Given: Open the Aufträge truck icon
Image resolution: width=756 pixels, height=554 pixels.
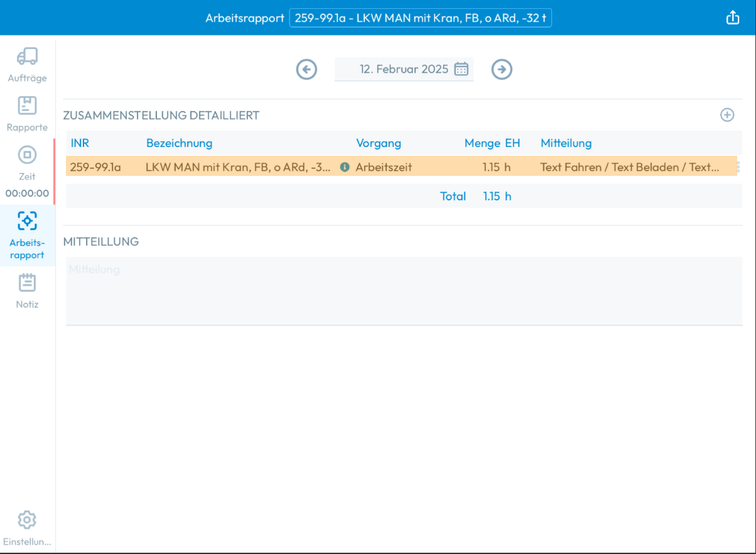Looking at the screenshot, I should [27, 56].
